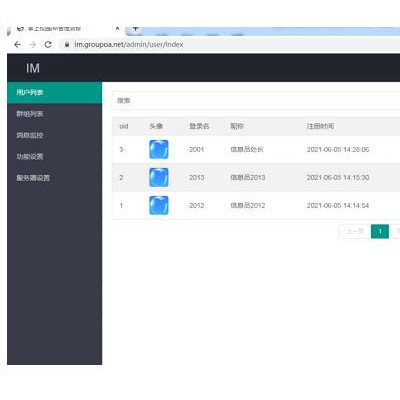Click the nickname 信息员2012

[248, 205]
